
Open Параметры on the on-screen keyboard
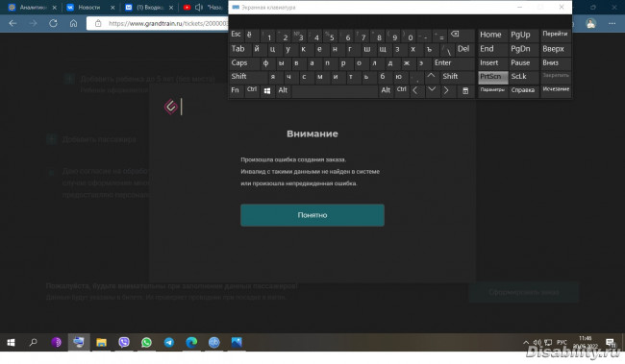[492, 90]
